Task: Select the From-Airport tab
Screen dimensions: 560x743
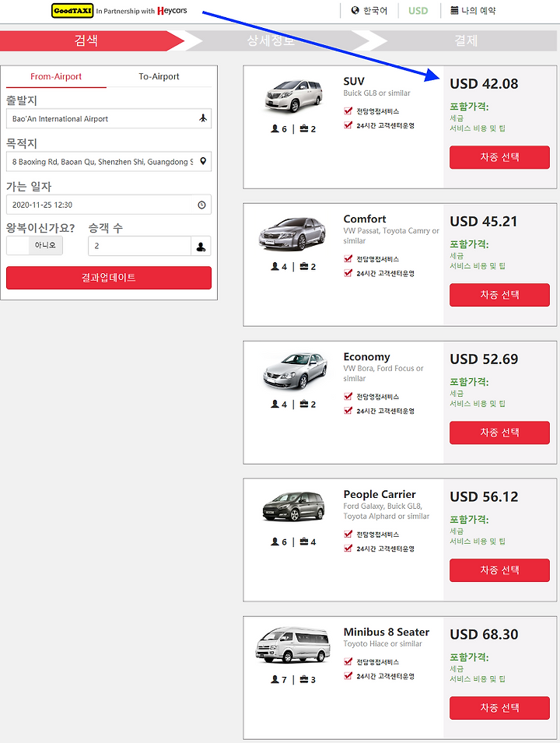Action: (56, 76)
